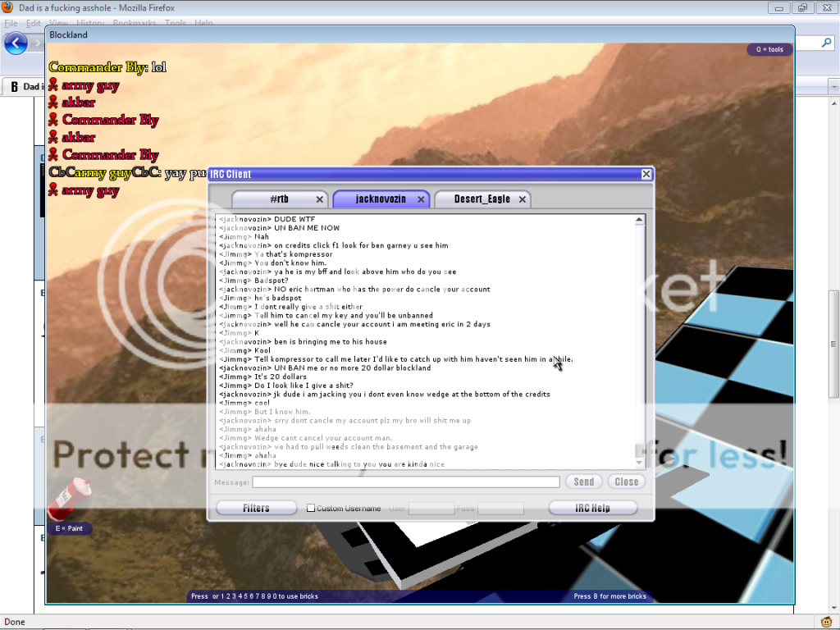840x630 pixels.
Task: Switch to the #rtb channel tab
Action: (279, 199)
